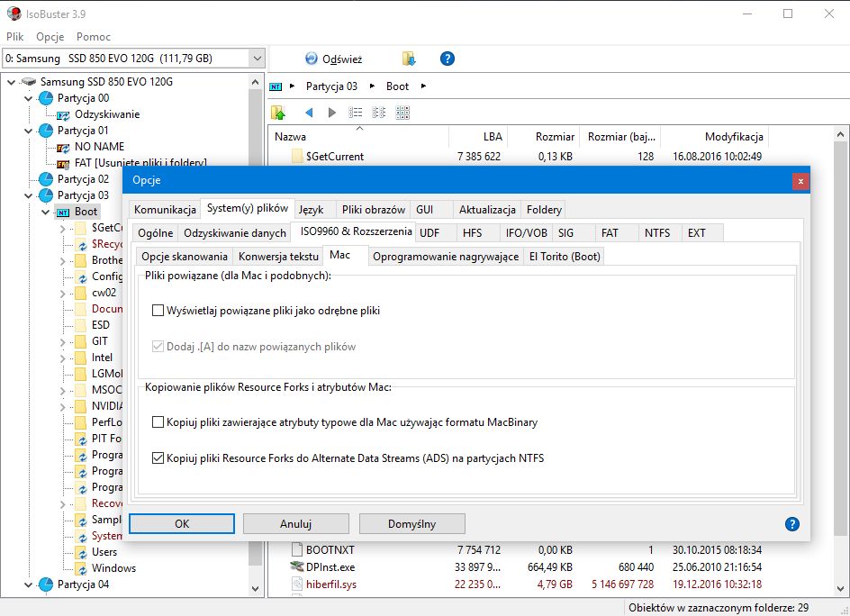Image resolution: width=850 pixels, height=616 pixels.
Task: Switch to large icons grid view icon
Action: (x=402, y=113)
